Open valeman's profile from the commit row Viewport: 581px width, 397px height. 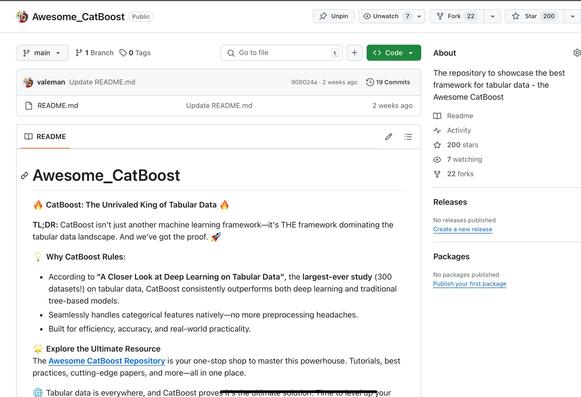coord(51,82)
